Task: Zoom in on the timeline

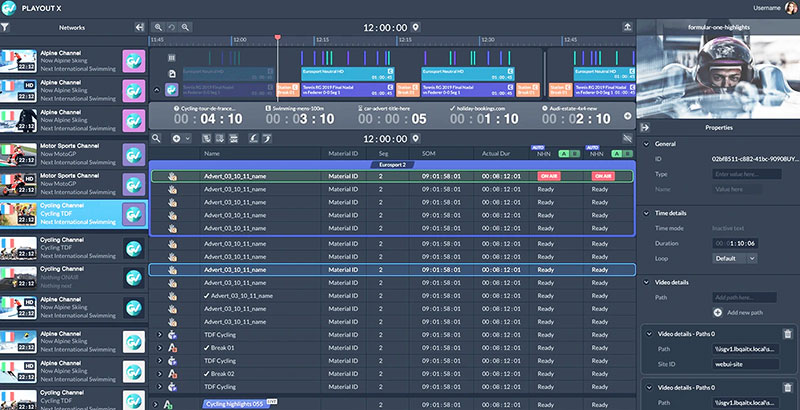Action: click(x=158, y=28)
